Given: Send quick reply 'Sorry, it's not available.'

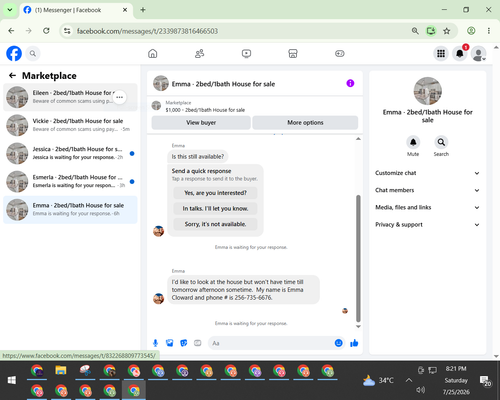Looking at the screenshot, I should pyautogui.click(x=215, y=224).
